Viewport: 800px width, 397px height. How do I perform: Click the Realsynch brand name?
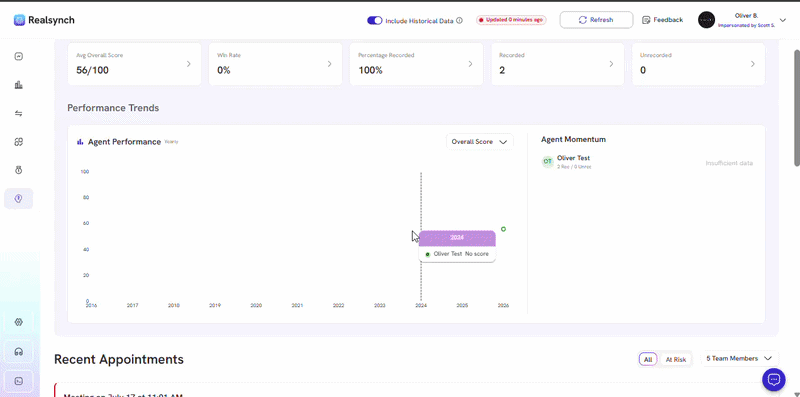tap(52, 20)
